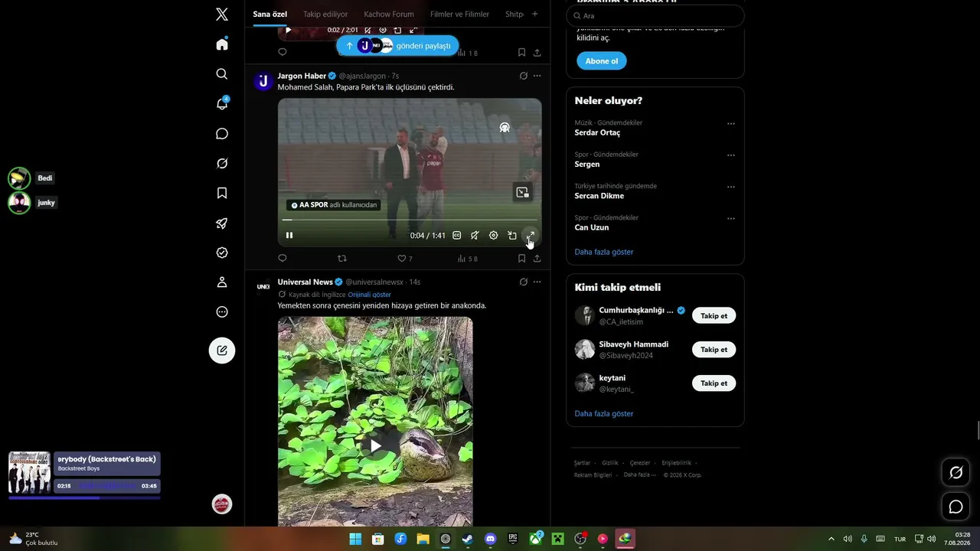
Task: Open the Explore search icon in sidebar
Action: (222, 74)
